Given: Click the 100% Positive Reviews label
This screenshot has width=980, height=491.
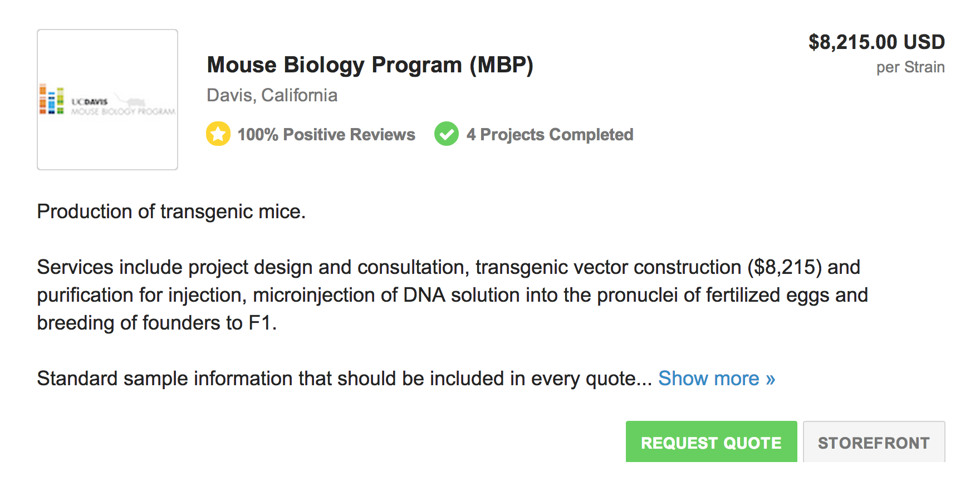Looking at the screenshot, I should point(326,135).
